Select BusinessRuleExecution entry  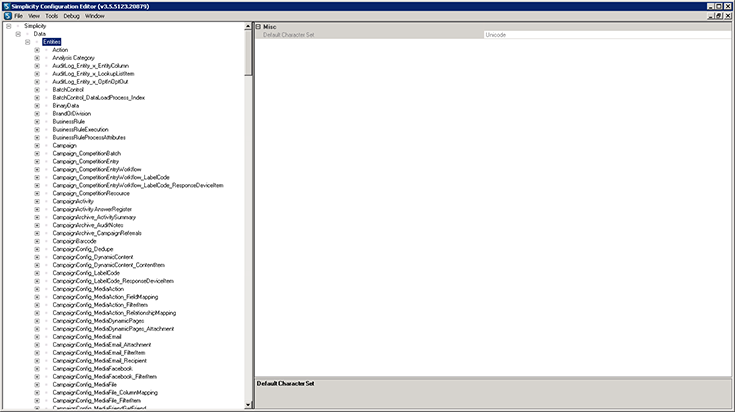80,129
